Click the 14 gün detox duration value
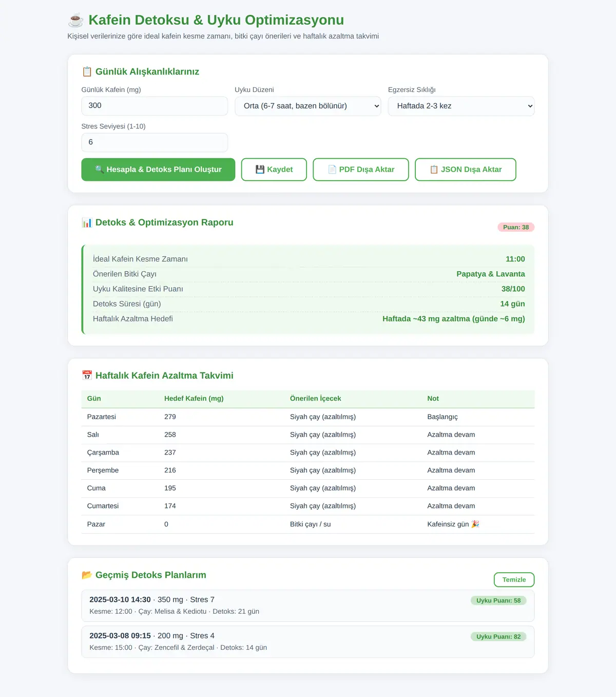The height and width of the screenshot is (697, 616). (x=513, y=304)
